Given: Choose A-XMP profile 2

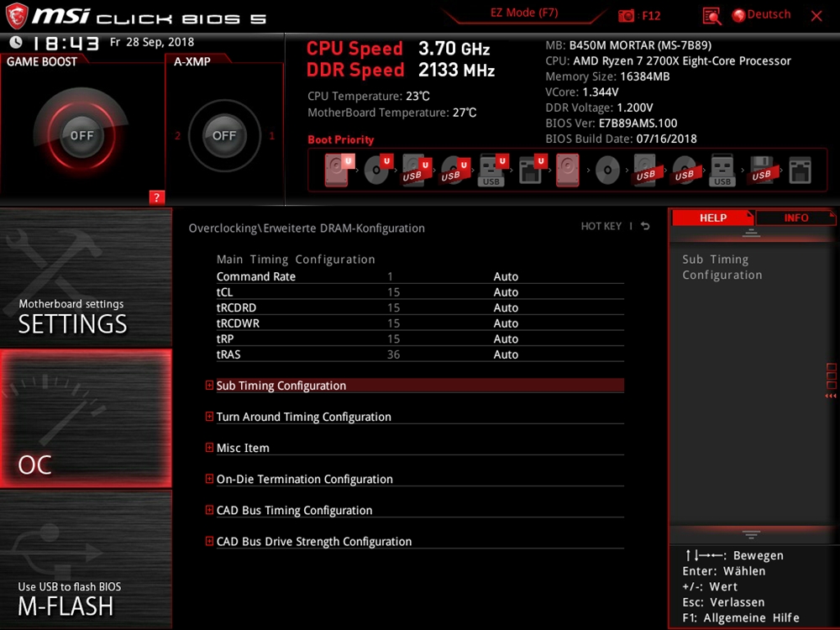Looking at the screenshot, I should point(177,135).
